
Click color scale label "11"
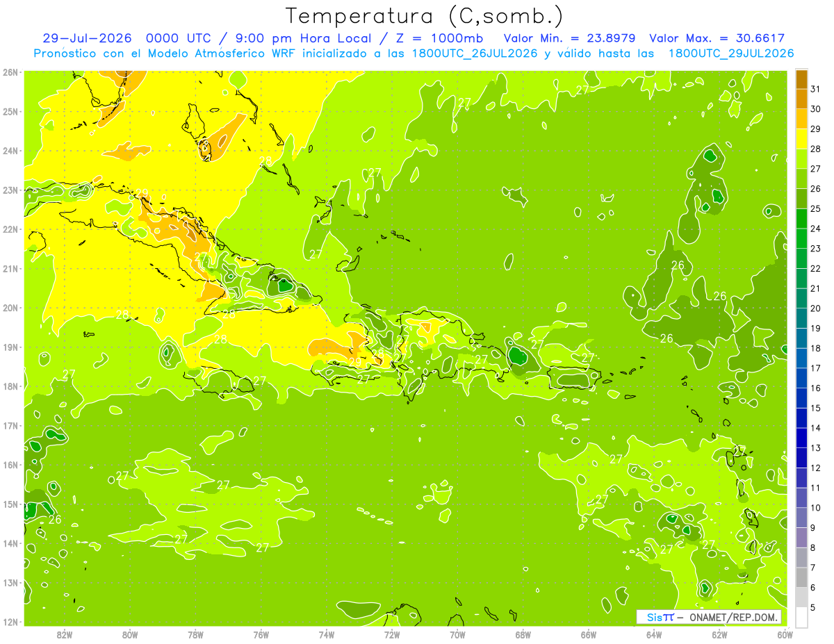pos(815,488)
